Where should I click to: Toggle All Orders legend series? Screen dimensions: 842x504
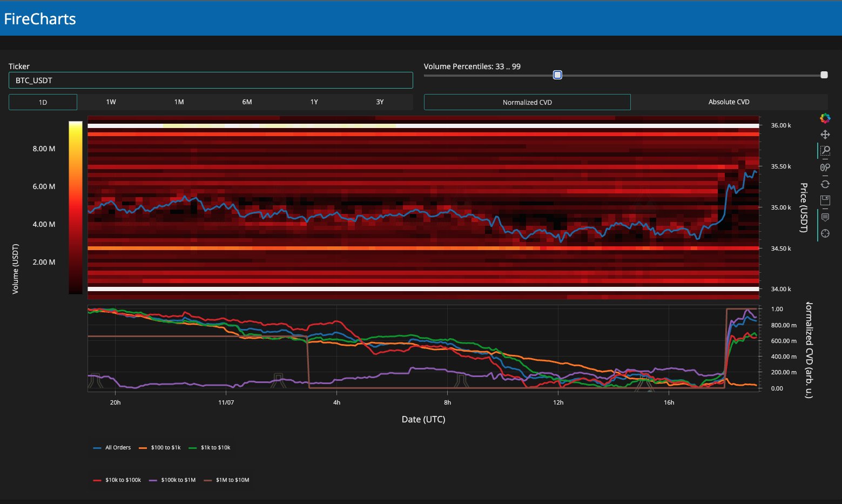click(112, 447)
